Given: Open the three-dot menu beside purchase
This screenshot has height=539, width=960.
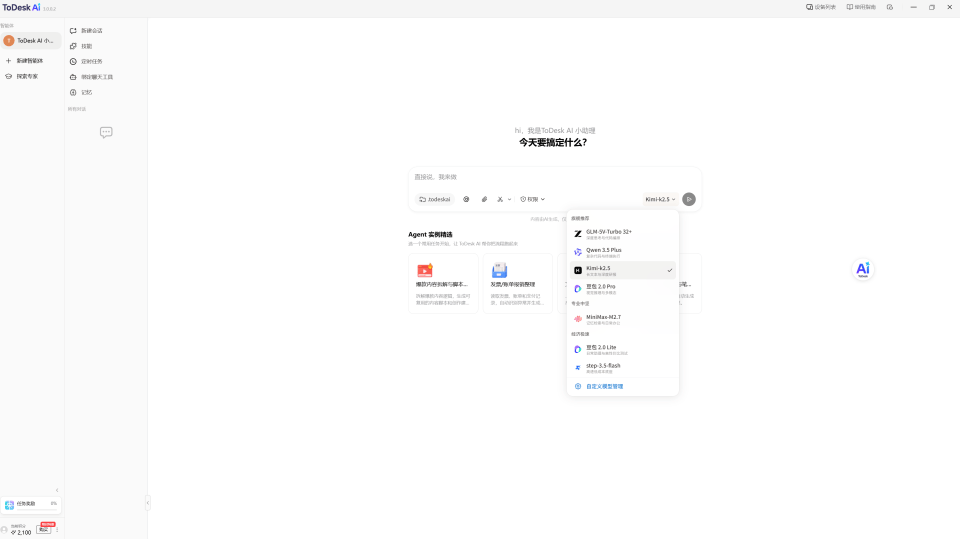Looking at the screenshot, I should tap(57, 529).
